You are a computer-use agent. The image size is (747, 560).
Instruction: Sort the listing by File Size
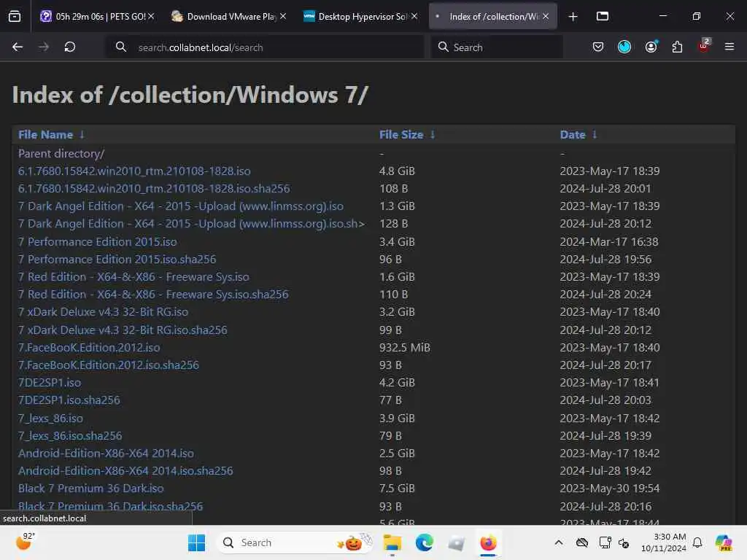point(401,135)
